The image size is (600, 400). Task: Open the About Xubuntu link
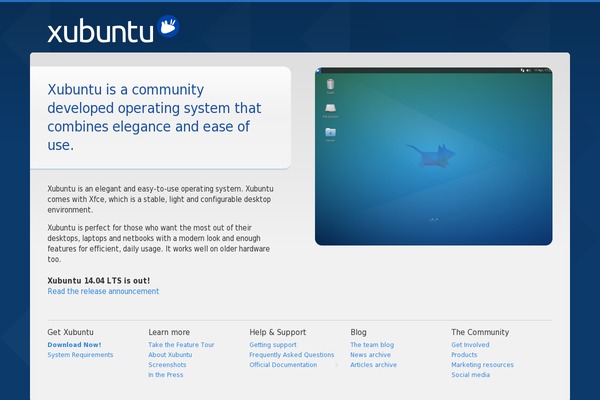tap(170, 355)
